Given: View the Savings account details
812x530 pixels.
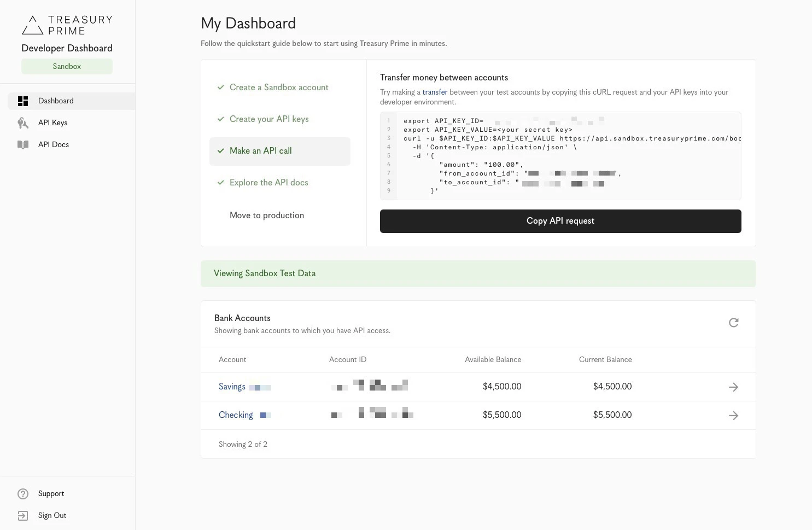Looking at the screenshot, I should point(232,387).
